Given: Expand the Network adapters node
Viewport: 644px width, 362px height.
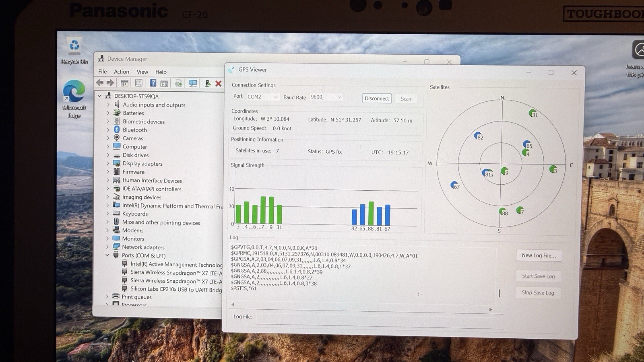Looking at the screenshot, I should (107, 247).
